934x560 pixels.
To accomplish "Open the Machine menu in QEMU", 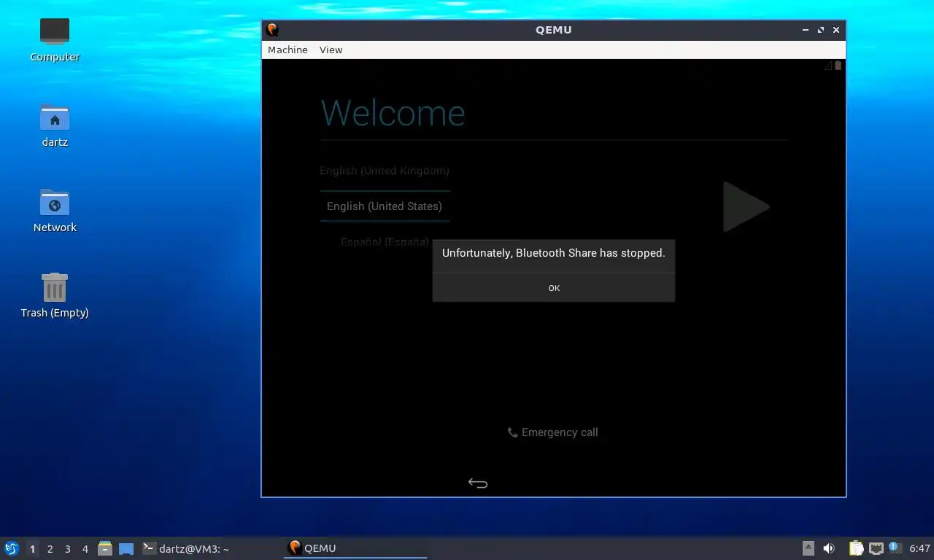I will (287, 50).
